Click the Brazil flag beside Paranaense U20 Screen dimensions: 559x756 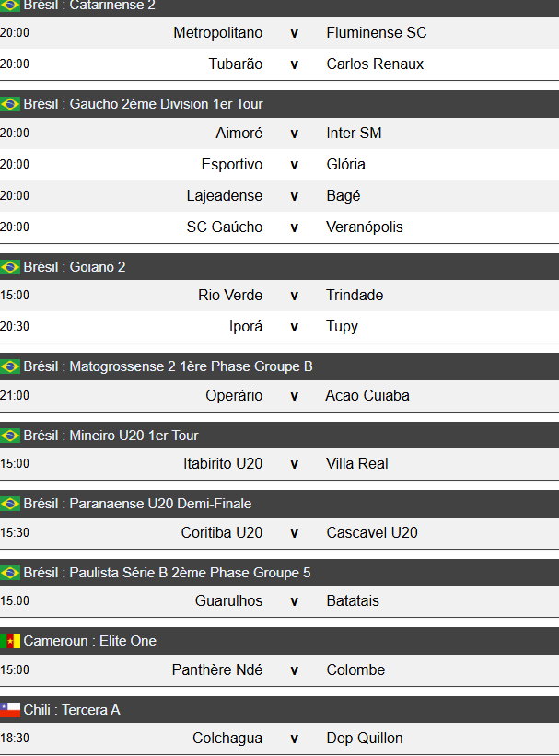10,504
